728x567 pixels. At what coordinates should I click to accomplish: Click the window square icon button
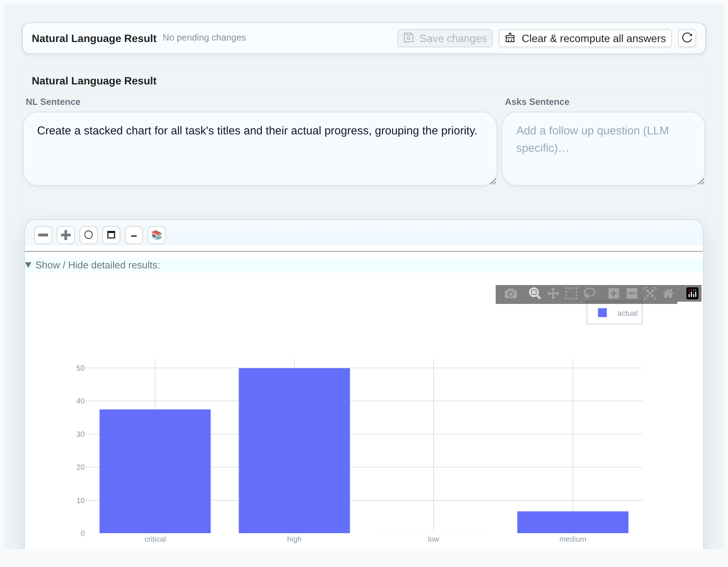[x=111, y=235]
